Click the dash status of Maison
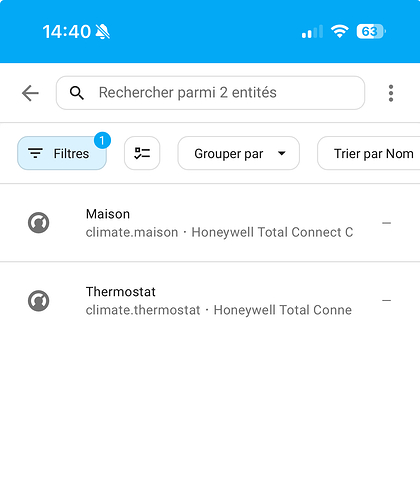The width and height of the screenshot is (420, 500). click(x=386, y=223)
